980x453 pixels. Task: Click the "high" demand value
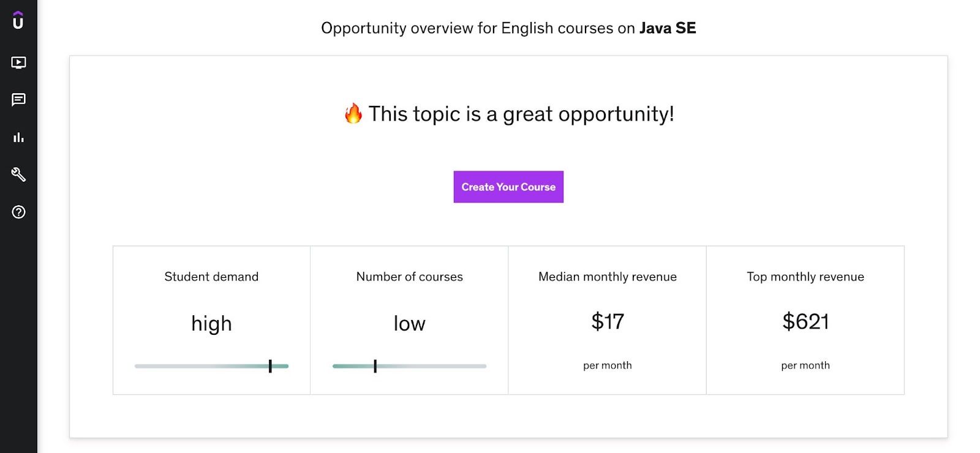211,323
